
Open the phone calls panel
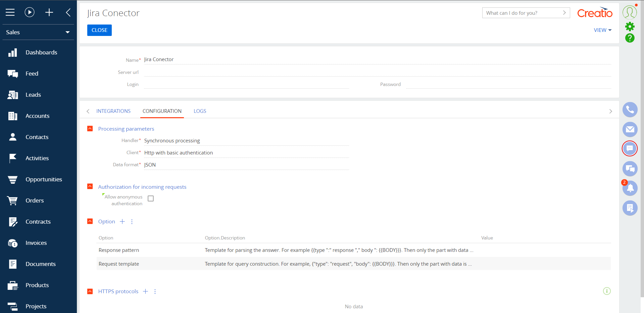point(630,110)
